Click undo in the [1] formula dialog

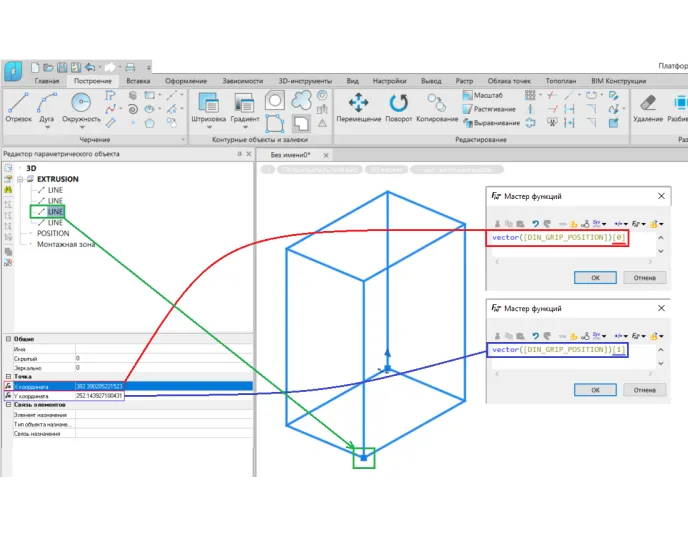[535, 336]
